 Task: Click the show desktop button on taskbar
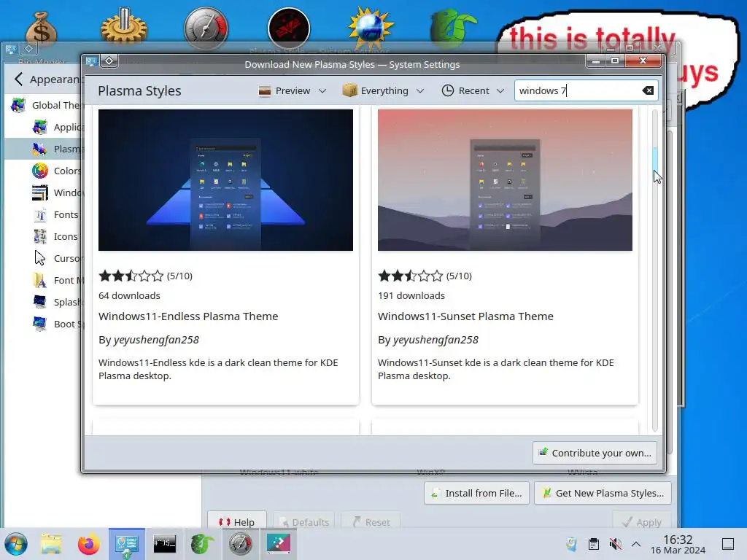tap(728, 544)
